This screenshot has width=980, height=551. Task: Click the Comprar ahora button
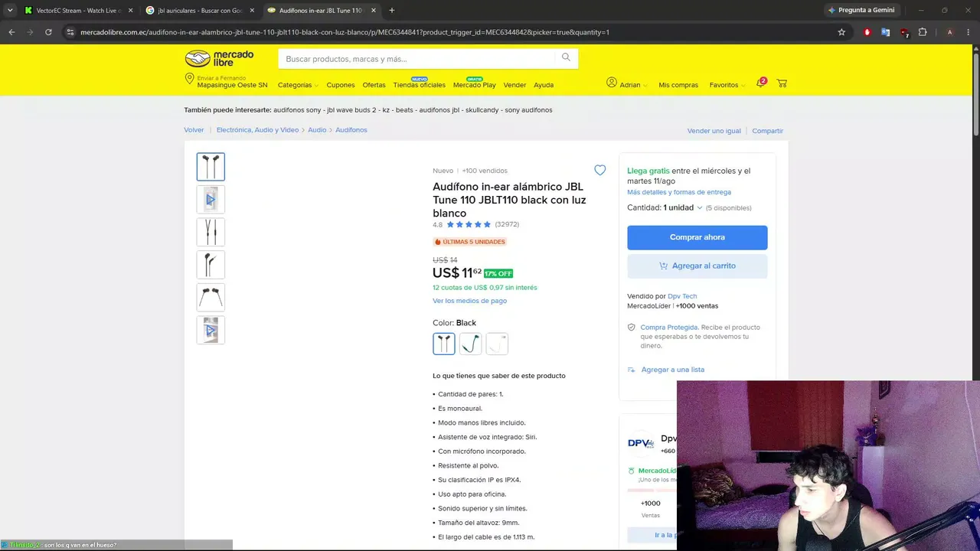[697, 237]
